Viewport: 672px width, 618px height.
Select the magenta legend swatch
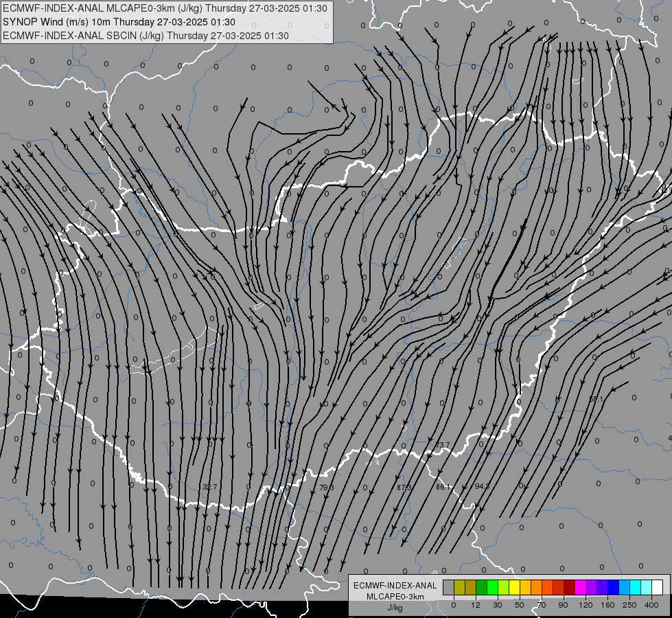coord(580,588)
